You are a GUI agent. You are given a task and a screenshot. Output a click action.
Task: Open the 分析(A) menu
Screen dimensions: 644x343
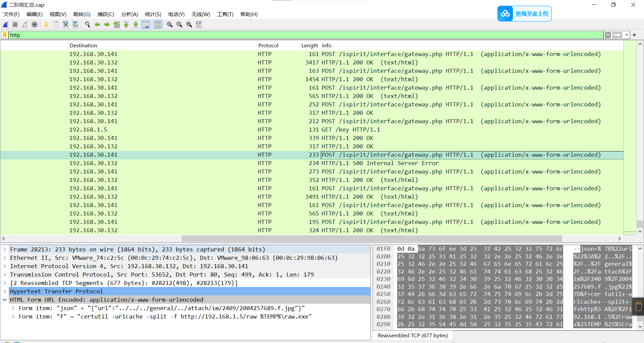pos(129,14)
